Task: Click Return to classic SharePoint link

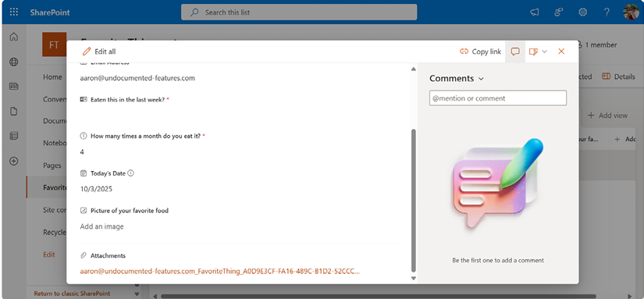Action: click(x=72, y=294)
